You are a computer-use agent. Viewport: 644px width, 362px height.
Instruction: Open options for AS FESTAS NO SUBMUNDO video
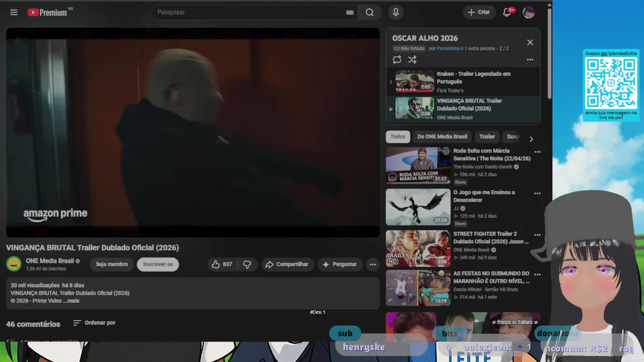537,275
